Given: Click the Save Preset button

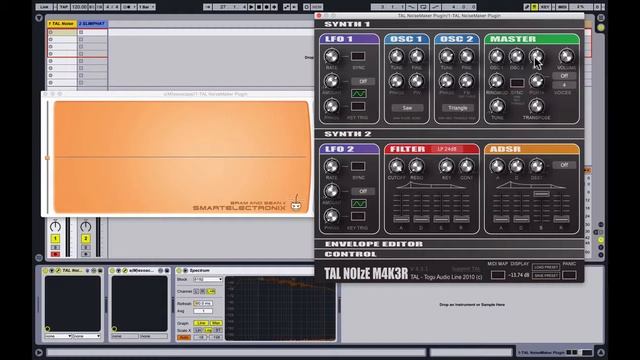Looking at the screenshot, I should click(546, 276).
